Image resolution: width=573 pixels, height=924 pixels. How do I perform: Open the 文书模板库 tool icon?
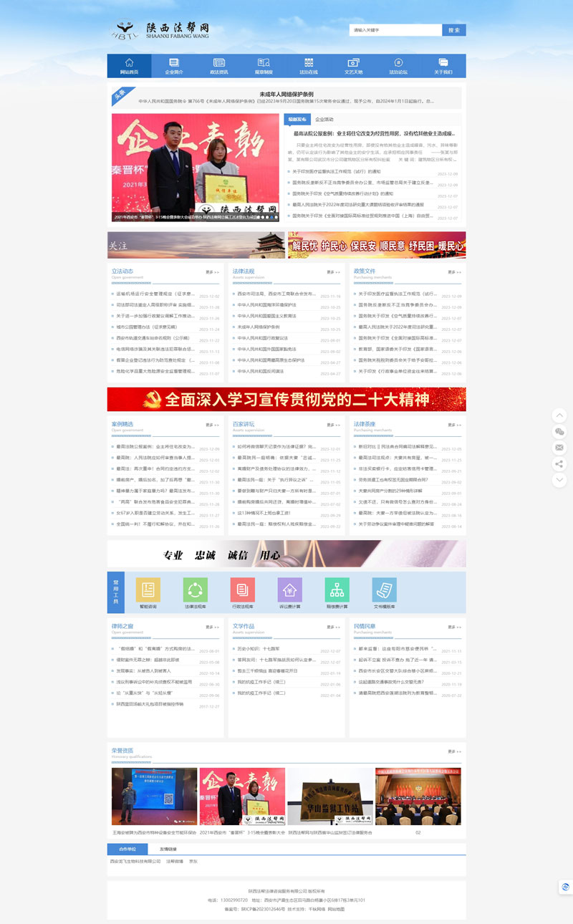click(x=385, y=589)
